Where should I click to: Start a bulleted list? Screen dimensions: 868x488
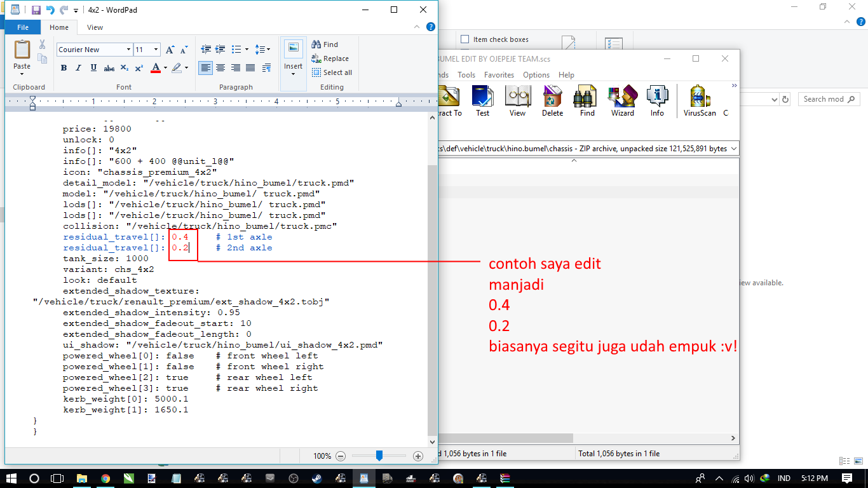(x=236, y=49)
